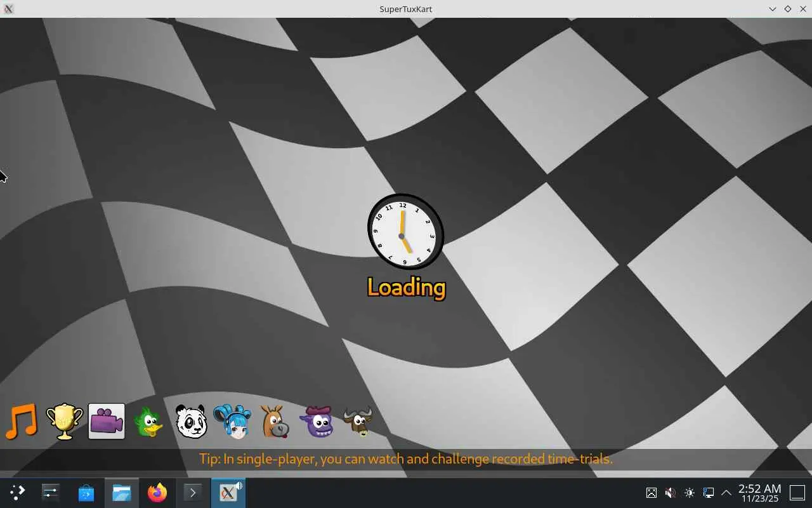Screen dimensions: 812x508
Task: Open the Konsole terminal from taskbar
Action: (x=193, y=492)
